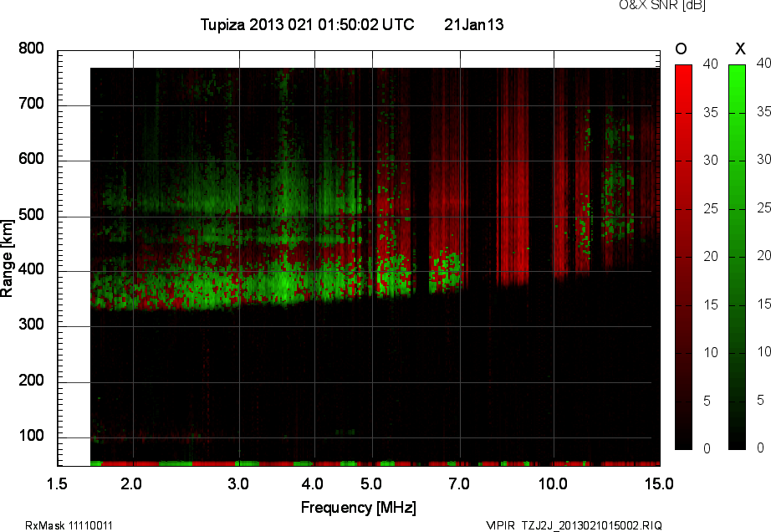Click the 400 range tick label

(x=31, y=269)
